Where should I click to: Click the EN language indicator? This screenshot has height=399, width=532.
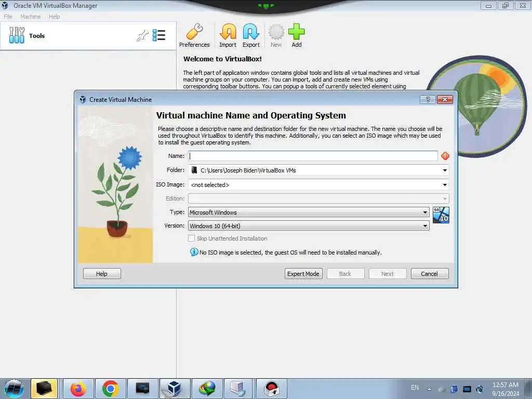click(415, 388)
